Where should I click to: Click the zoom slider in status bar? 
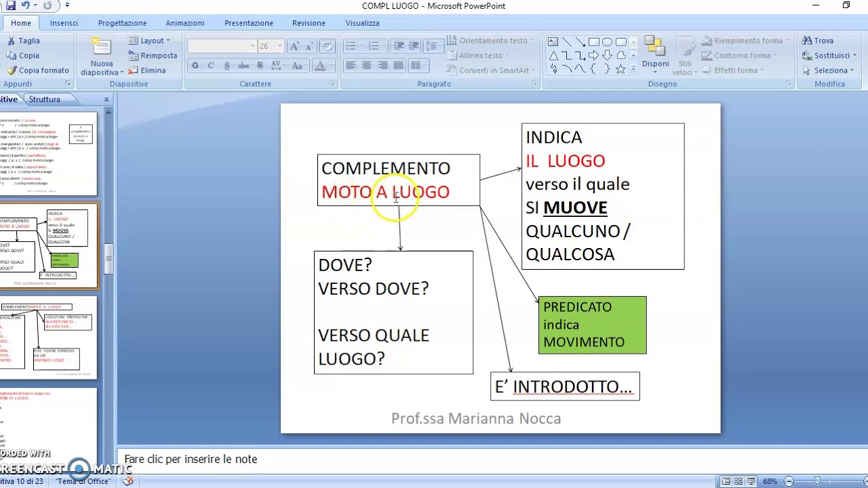click(818, 481)
